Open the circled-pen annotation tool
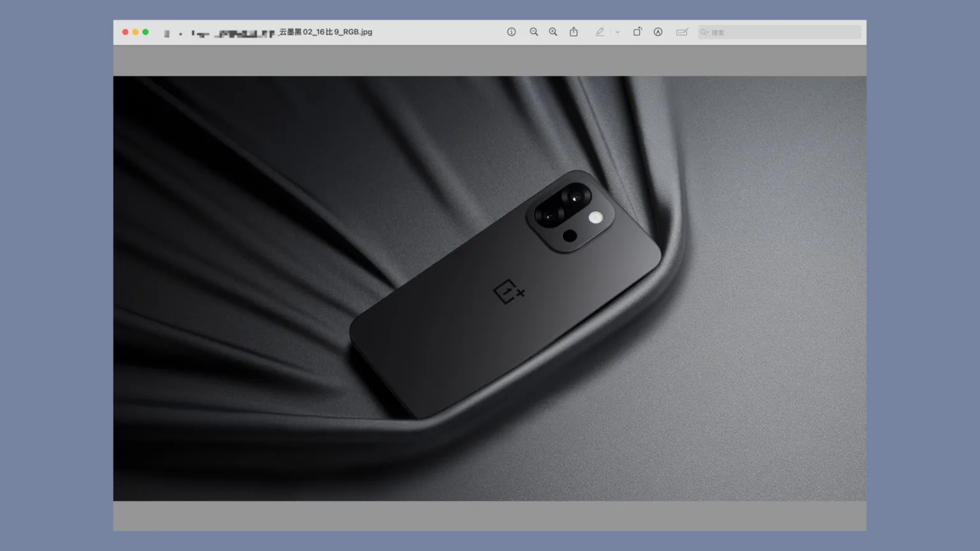980x551 pixels. click(658, 31)
